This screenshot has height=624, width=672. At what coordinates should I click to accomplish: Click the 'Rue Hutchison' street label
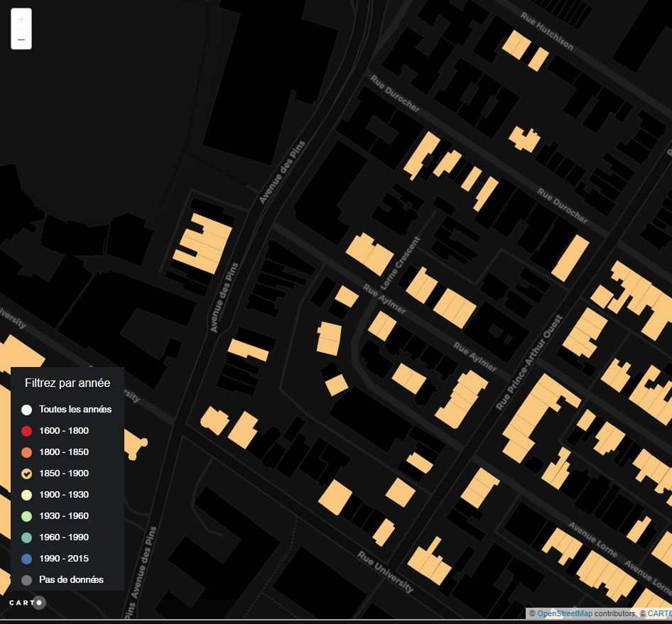pos(546,31)
